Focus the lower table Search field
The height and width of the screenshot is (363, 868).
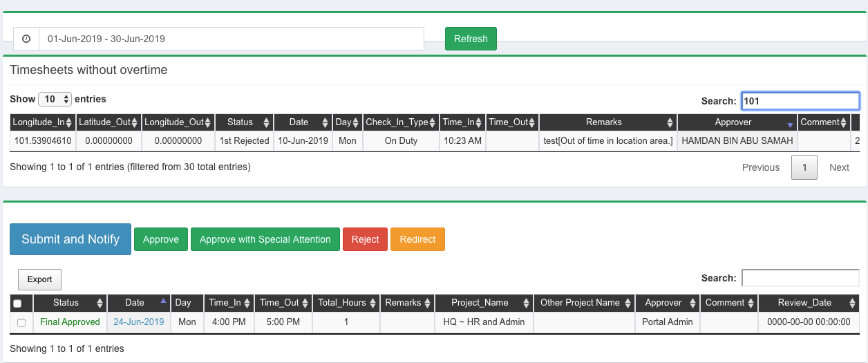800,278
